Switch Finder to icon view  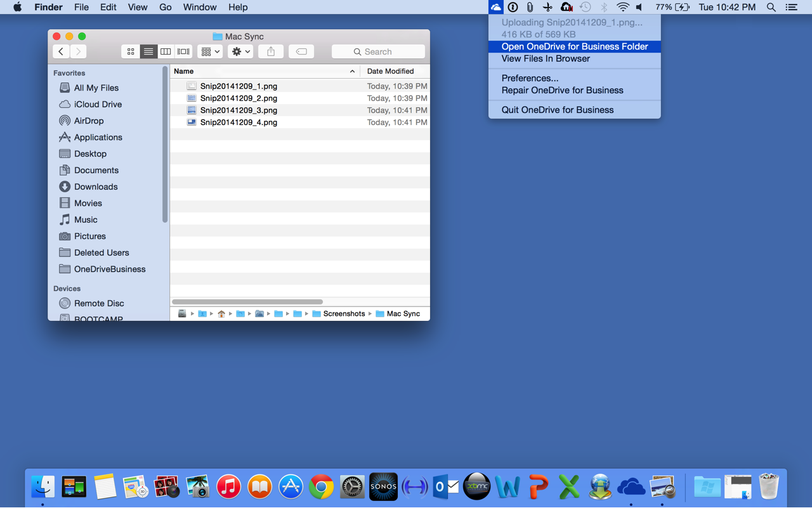131,52
